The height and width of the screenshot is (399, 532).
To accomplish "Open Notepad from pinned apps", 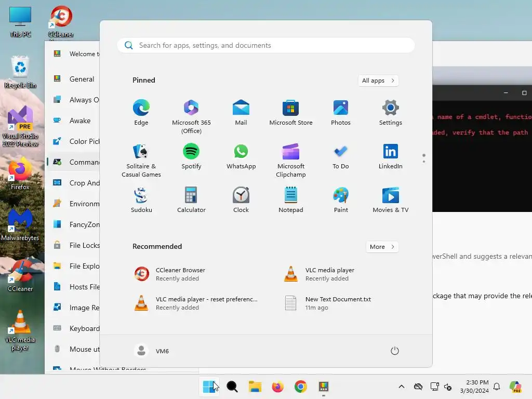I will 291,200.
